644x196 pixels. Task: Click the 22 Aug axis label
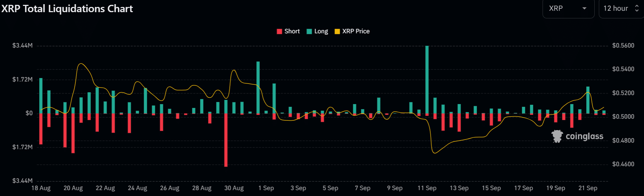coord(105,188)
